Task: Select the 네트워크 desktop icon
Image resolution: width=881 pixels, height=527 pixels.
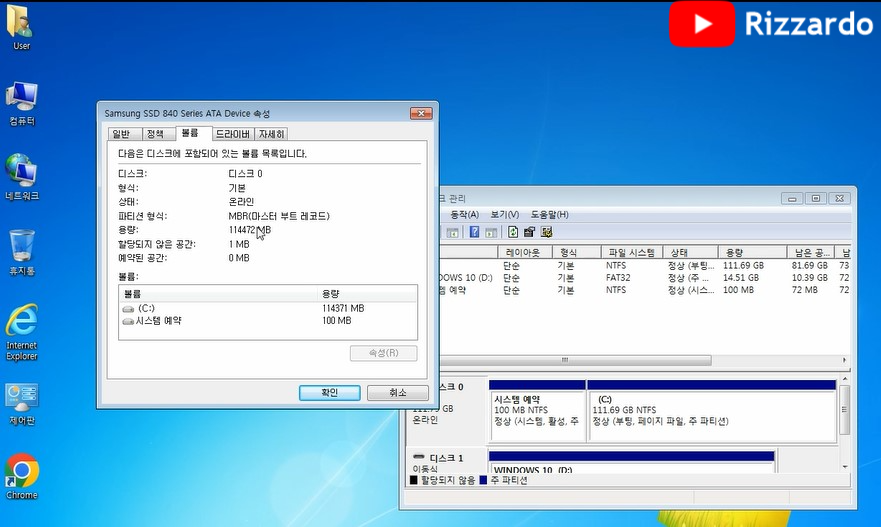Action: pyautogui.click(x=22, y=176)
